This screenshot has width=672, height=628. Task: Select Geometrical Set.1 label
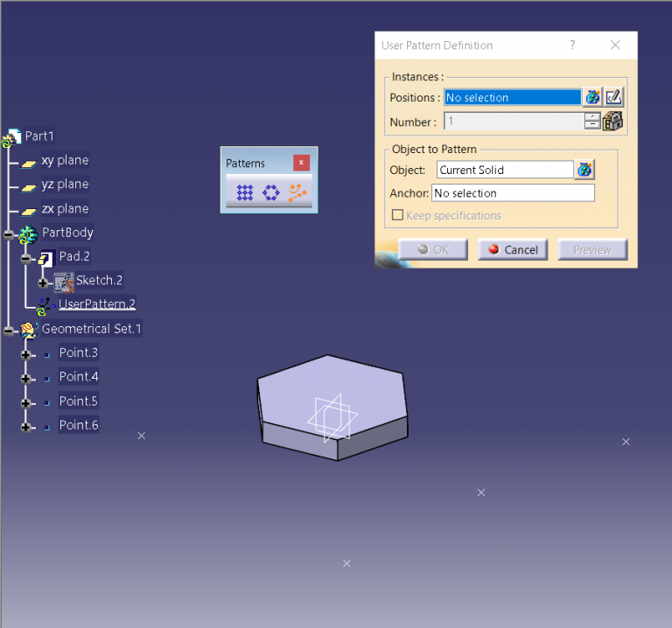click(91, 329)
